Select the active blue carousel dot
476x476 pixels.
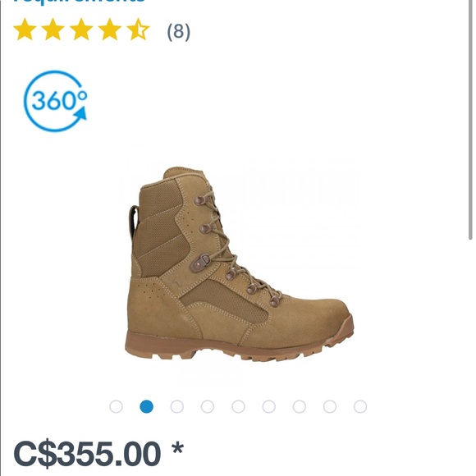click(x=146, y=406)
